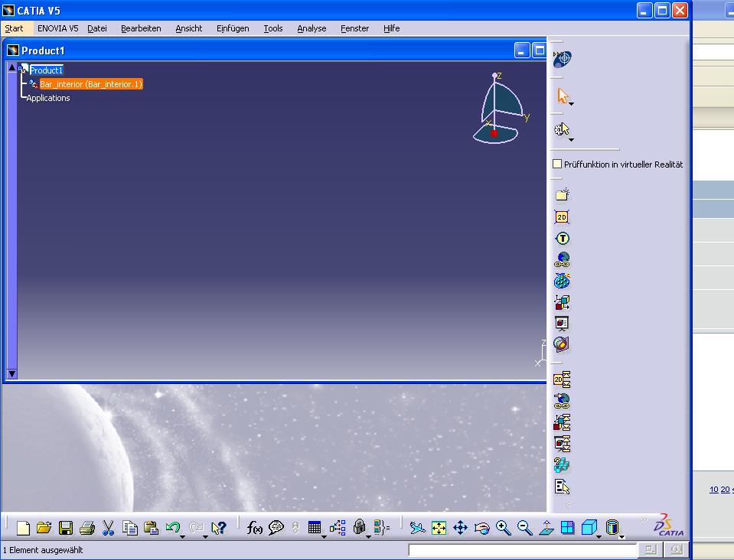Click the Fit All In icon
This screenshot has width=734, height=560.
pyautogui.click(x=439, y=528)
